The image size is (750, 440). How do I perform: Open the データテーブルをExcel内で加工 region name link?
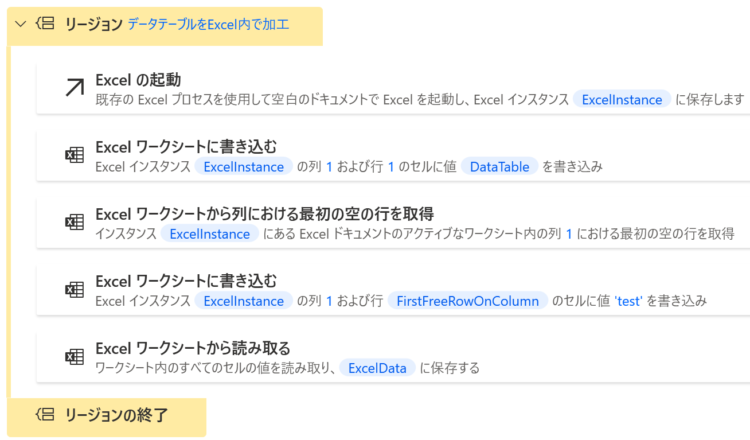(x=208, y=24)
